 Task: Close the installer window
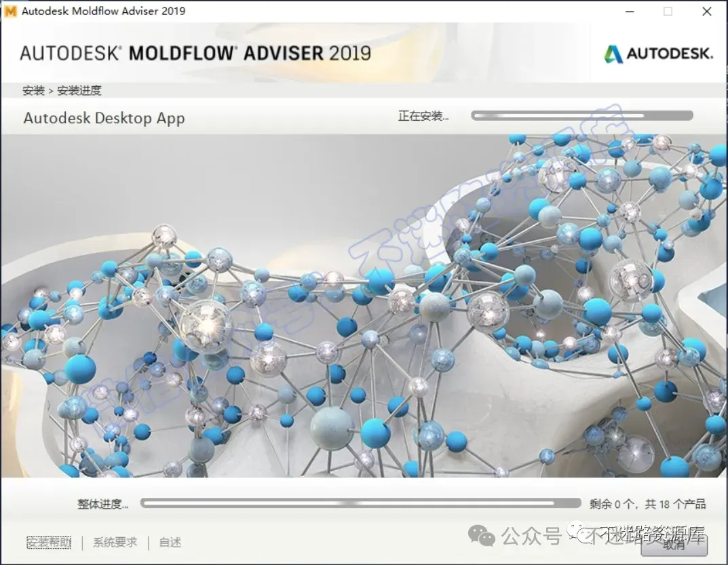pos(707,12)
